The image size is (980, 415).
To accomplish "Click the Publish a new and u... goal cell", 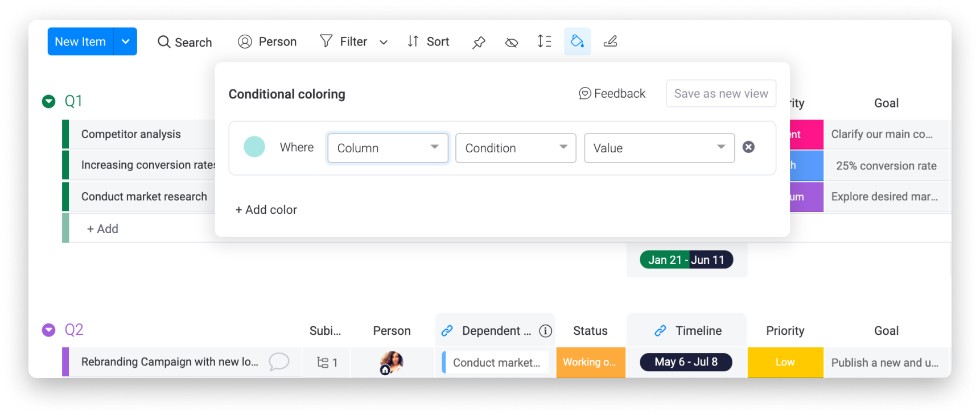I will (x=887, y=362).
